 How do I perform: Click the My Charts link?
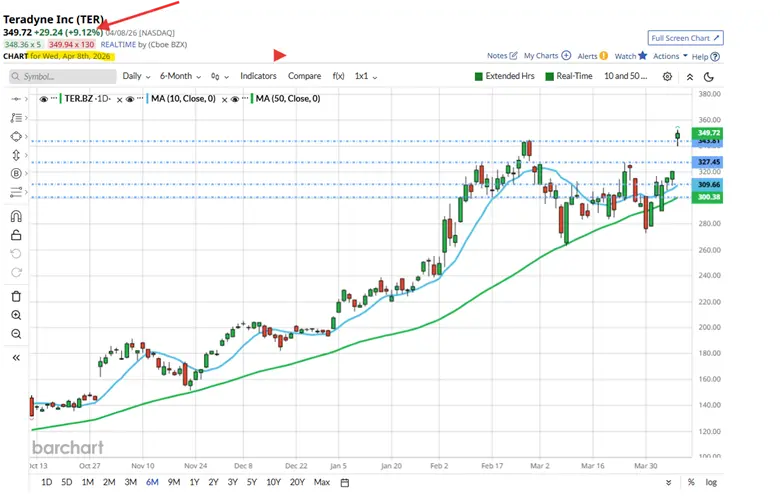541,56
